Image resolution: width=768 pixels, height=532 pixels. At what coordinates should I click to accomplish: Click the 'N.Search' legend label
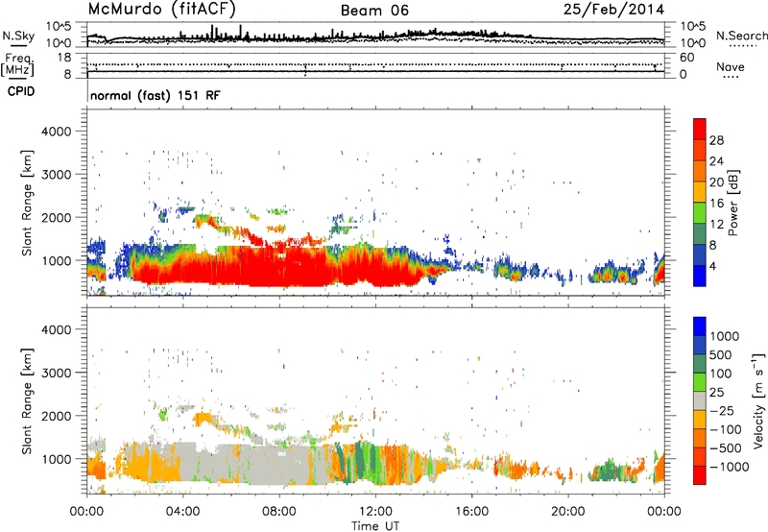tap(741, 36)
